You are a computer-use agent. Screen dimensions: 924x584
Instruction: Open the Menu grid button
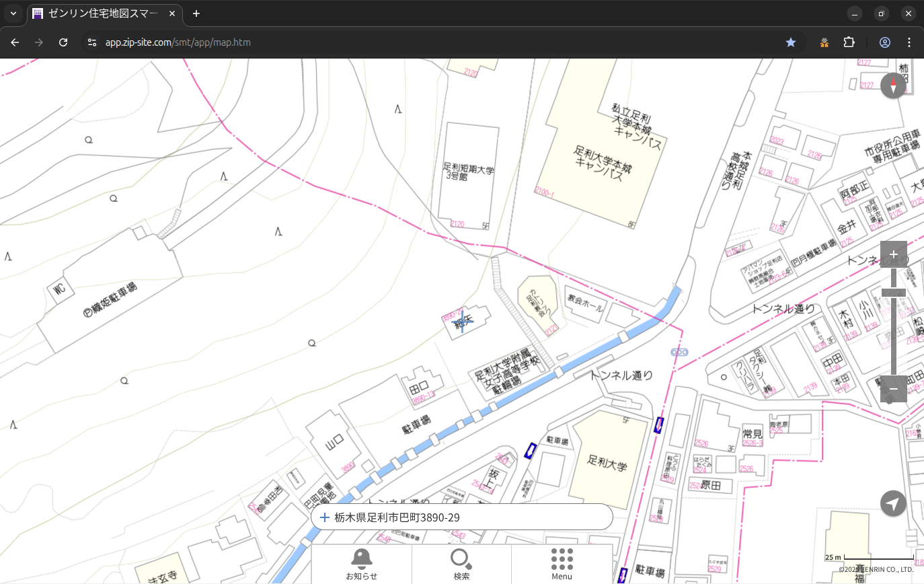(562, 564)
